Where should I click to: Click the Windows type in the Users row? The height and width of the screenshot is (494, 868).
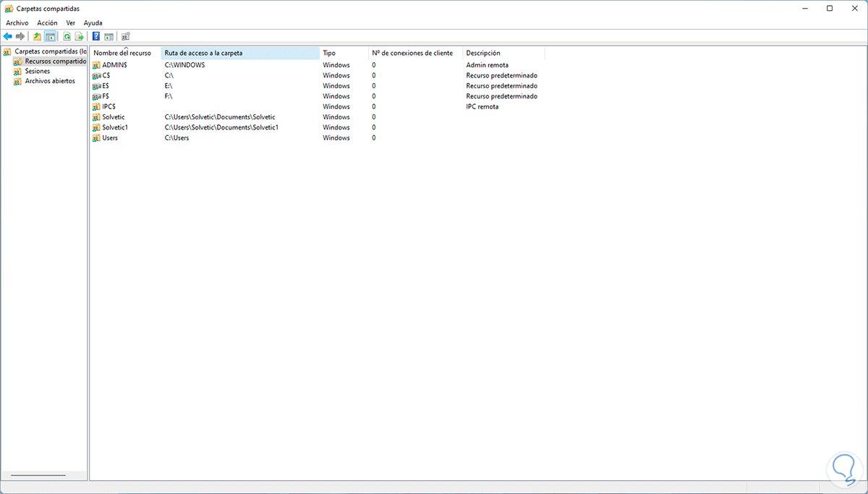point(336,138)
